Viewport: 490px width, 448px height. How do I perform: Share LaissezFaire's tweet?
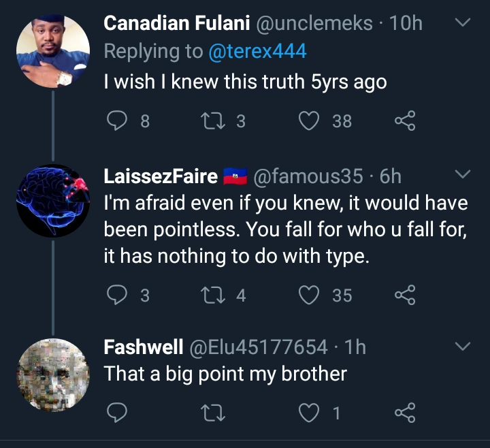[404, 295]
